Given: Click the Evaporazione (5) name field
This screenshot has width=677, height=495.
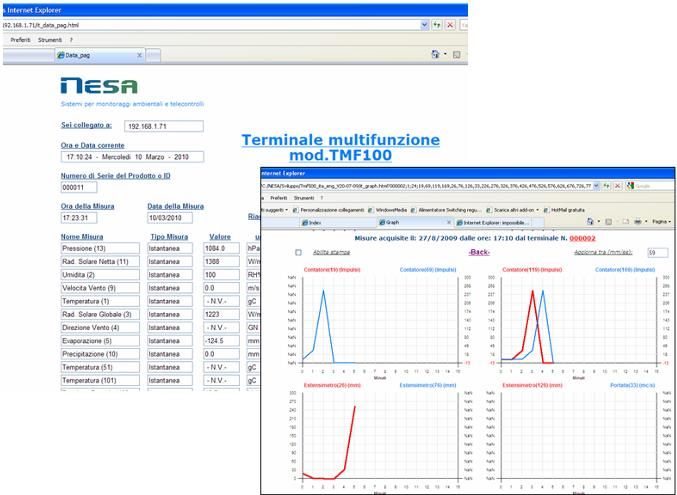Looking at the screenshot, I should (100, 341).
